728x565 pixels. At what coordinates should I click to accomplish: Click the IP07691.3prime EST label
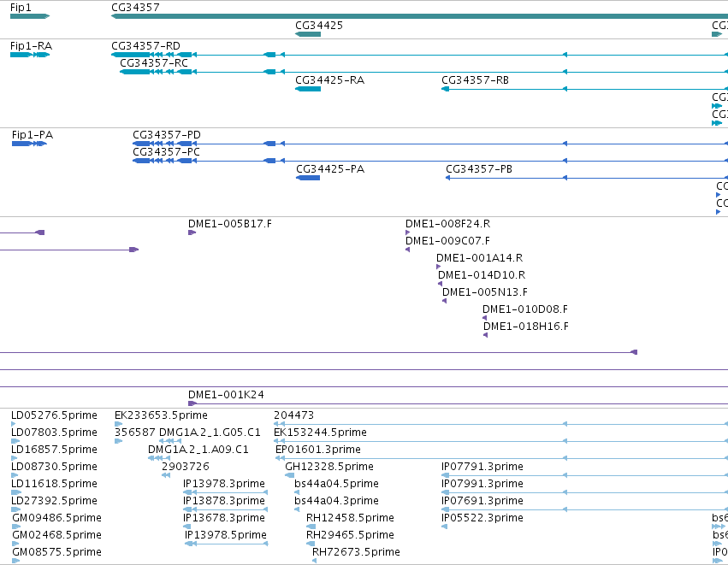pyautogui.click(x=482, y=501)
